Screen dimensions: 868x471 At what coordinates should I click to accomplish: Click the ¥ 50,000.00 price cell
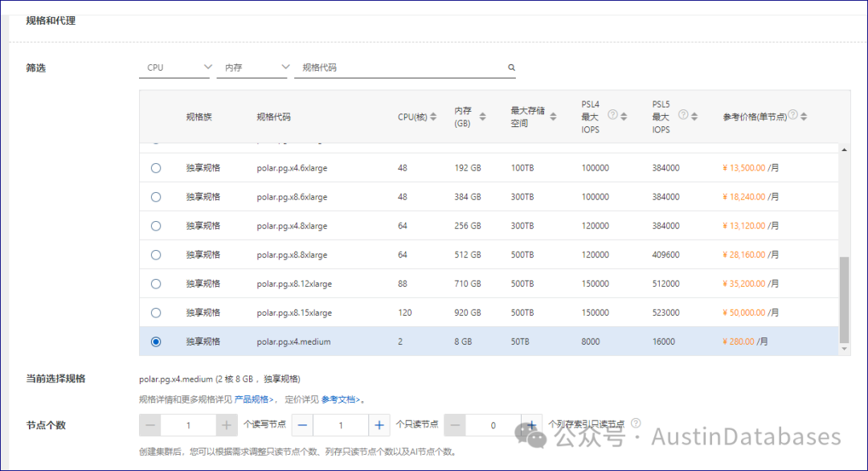[751, 313]
